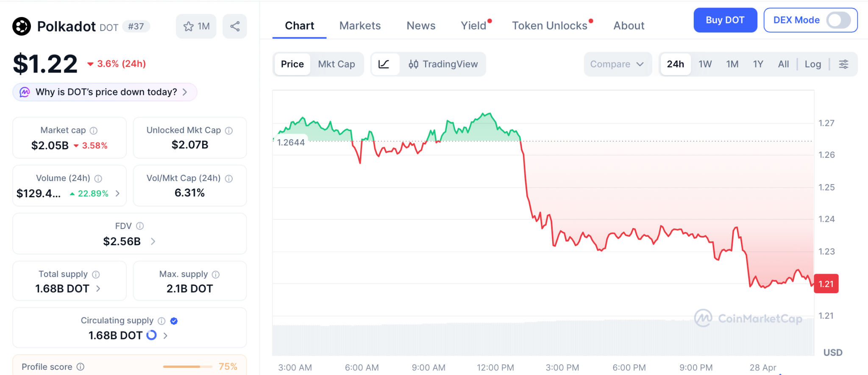Click the FDV info icon
868x375 pixels.
(140, 226)
